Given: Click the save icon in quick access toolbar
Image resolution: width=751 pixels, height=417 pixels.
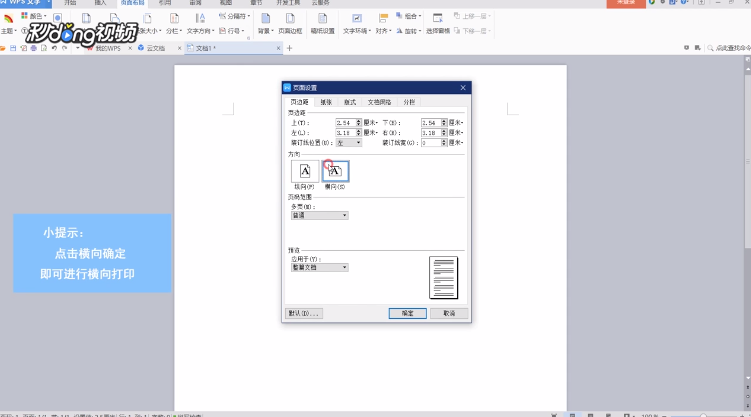Looking at the screenshot, I should [13, 48].
